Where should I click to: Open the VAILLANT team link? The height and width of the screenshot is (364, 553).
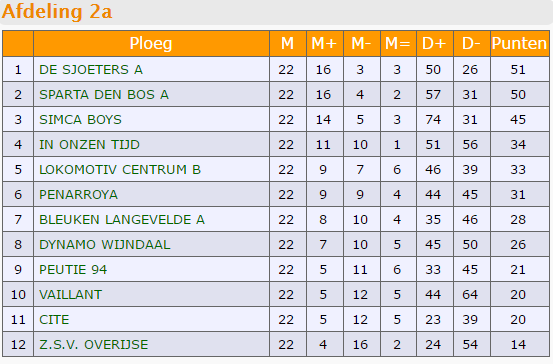[x=71, y=295]
